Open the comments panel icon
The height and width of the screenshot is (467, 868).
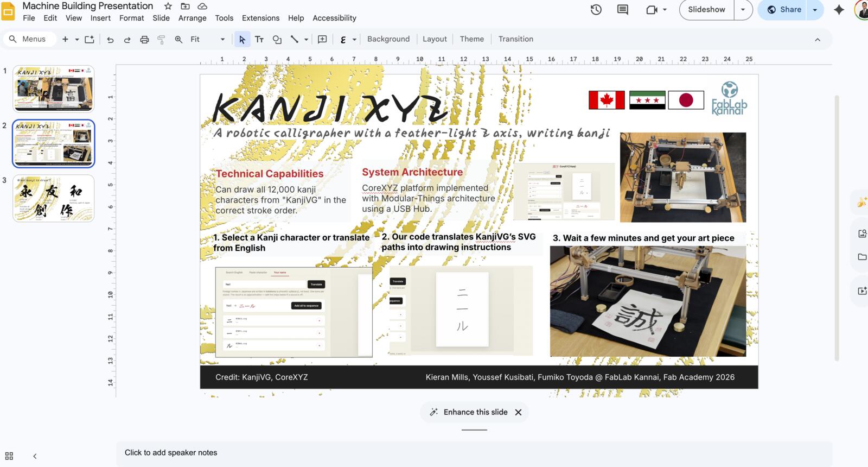623,10
